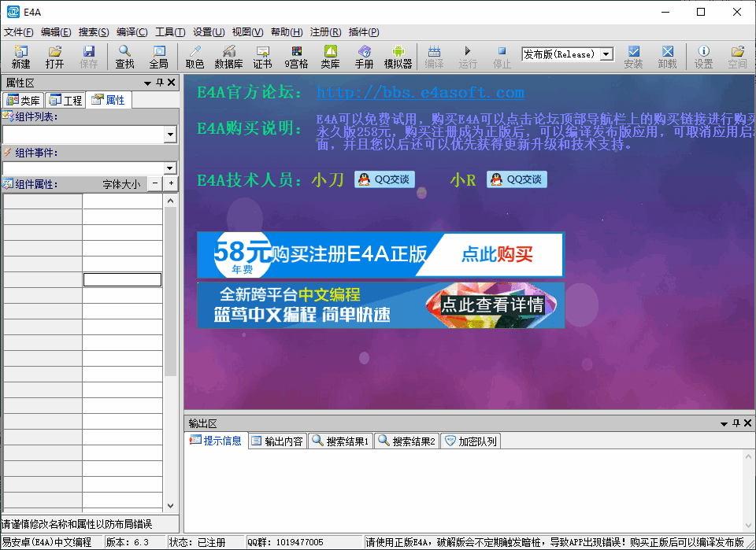This screenshot has height=550, width=756.
Task: Click the 点此购买 purchase banner
Action: pyautogui.click(x=380, y=255)
